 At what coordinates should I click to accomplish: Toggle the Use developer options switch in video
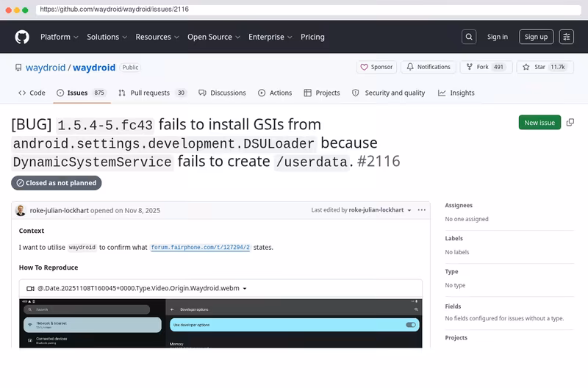[x=411, y=325]
